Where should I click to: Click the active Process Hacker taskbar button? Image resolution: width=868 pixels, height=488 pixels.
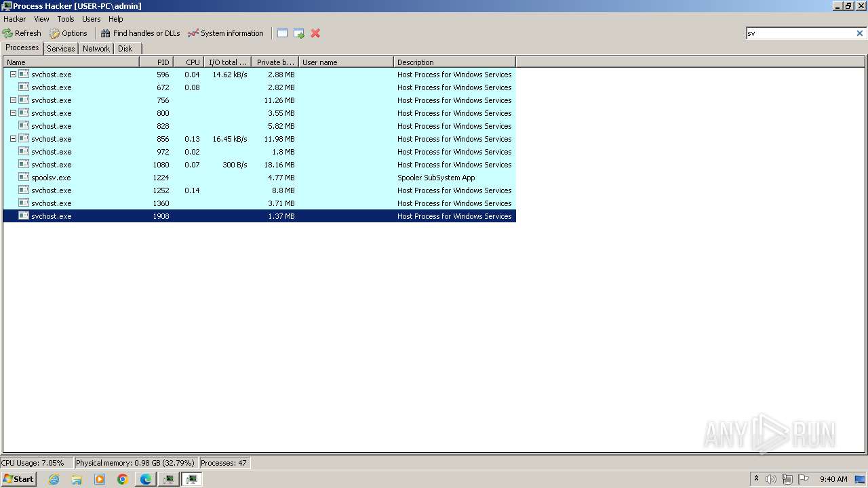pyautogui.click(x=192, y=479)
